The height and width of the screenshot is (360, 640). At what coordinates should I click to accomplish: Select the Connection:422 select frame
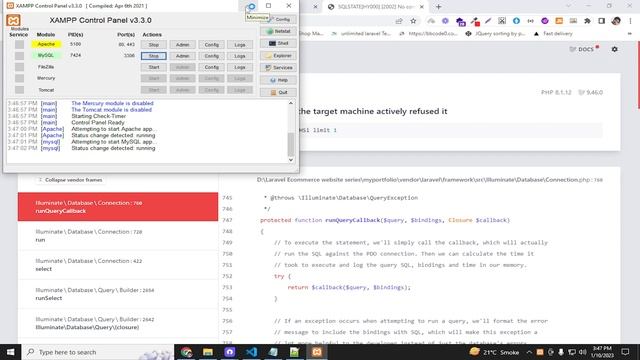(118, 265)
